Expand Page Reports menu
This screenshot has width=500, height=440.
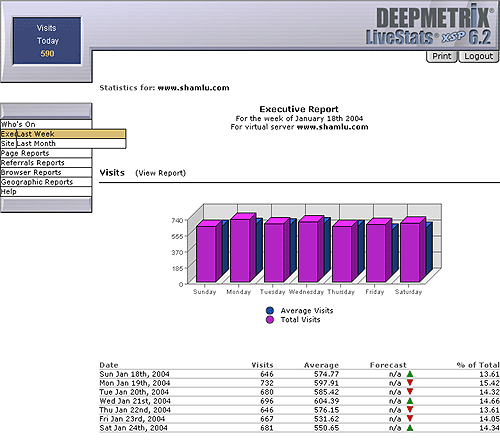coord(46,153)
